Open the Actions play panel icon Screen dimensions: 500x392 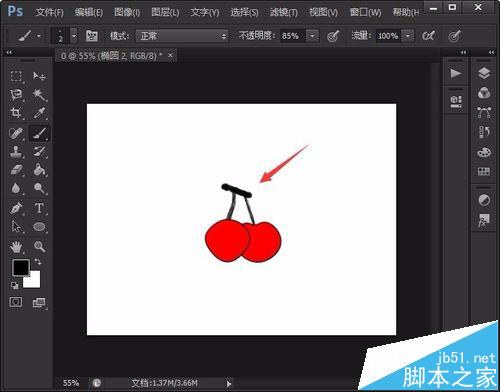[x=456, y=73]
